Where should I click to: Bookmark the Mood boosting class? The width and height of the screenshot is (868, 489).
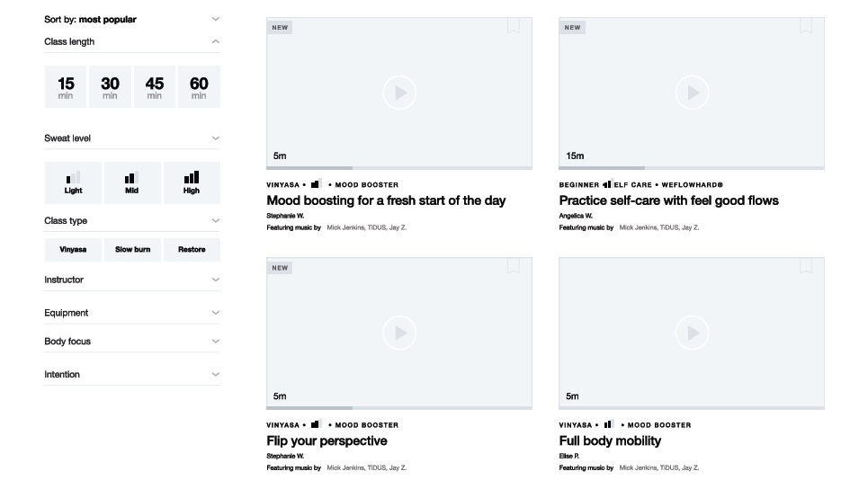[514, 25]
